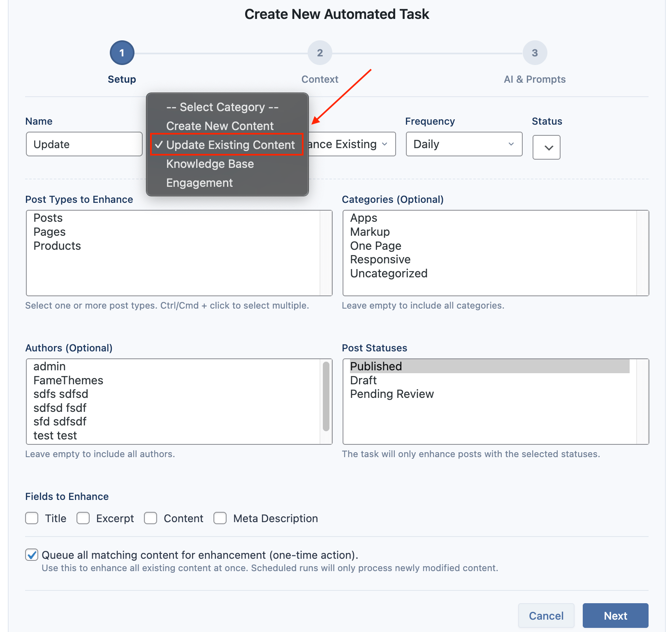The width and height of the screenshot is (672, 632).
Task: Select 'sfd sdfsdf' author
Action: pyautogui.click(x=173, y=421)
